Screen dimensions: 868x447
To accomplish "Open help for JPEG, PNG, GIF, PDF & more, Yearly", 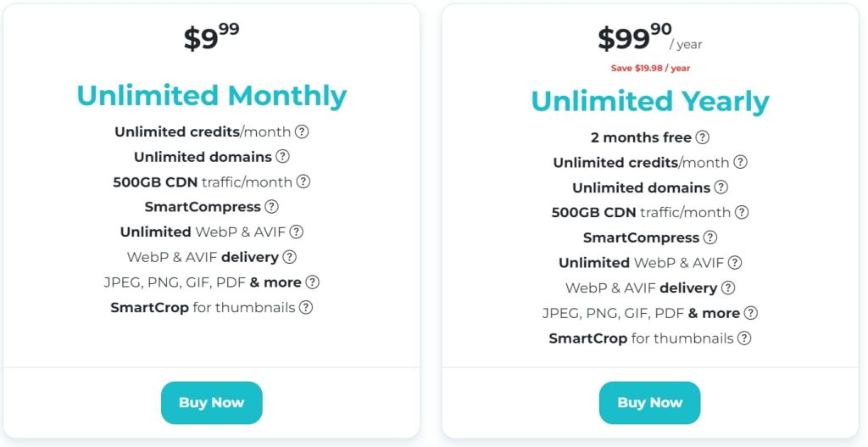I will point(751,313).
